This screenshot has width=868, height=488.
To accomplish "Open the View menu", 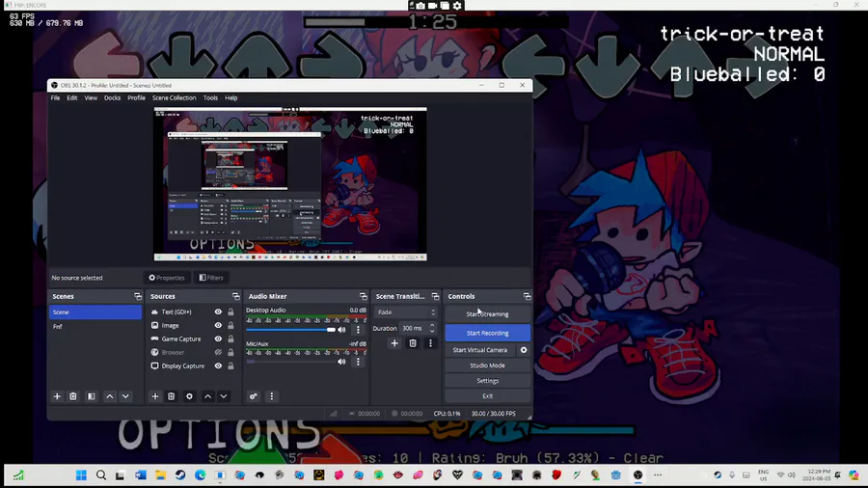I will [91, 98].
